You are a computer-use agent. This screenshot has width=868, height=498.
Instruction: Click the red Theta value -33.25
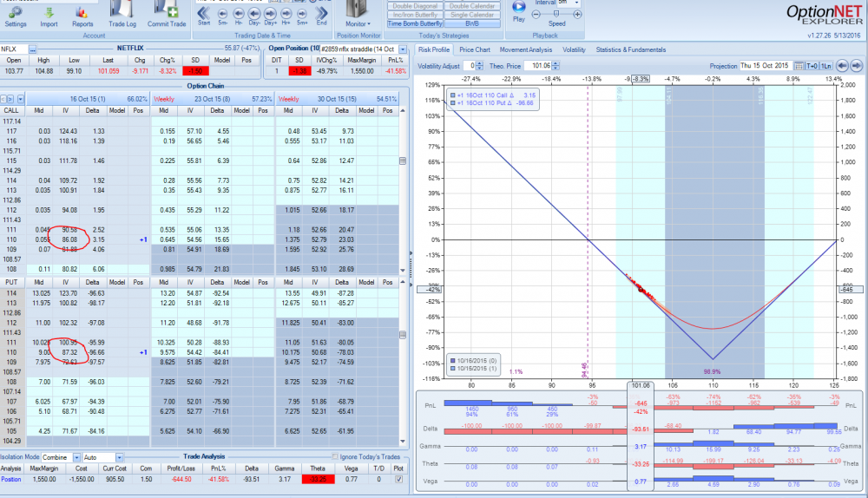point(318,479)
